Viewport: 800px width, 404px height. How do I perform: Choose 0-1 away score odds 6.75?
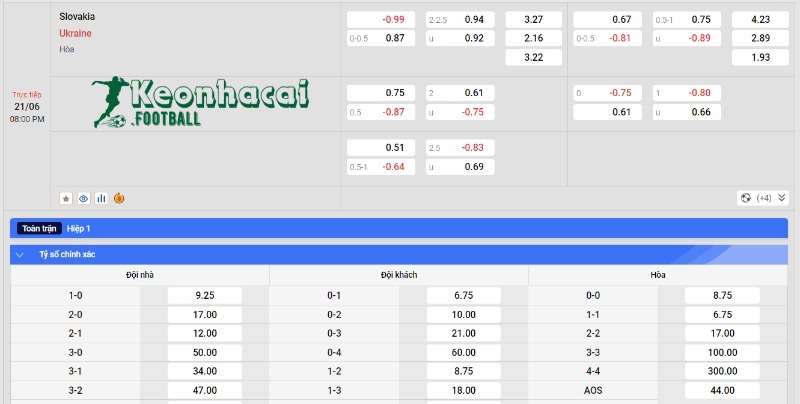463,296
